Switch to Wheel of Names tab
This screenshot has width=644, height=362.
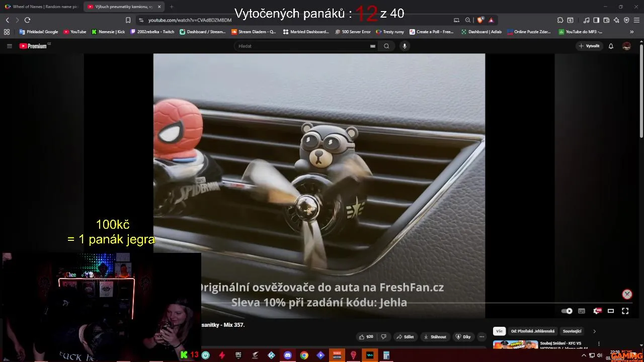(x=41, y=7)
